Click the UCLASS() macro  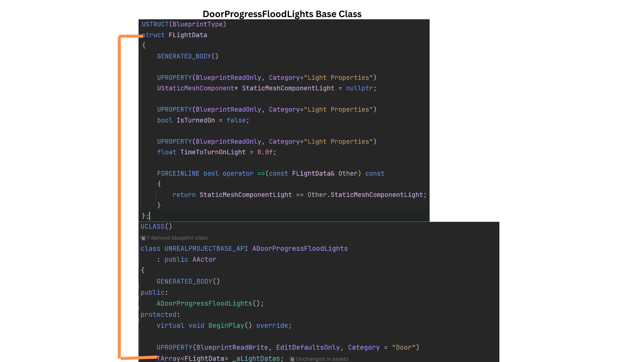156,227
